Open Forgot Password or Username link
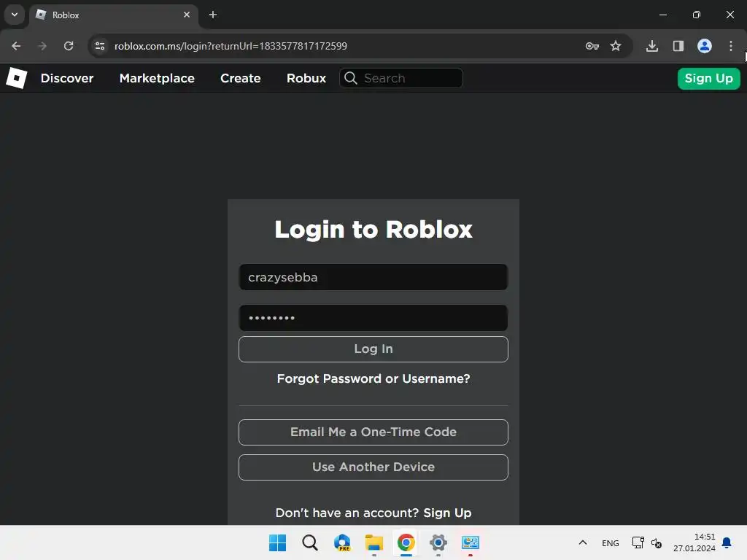747x560 pixels. (x=373, y=378)
